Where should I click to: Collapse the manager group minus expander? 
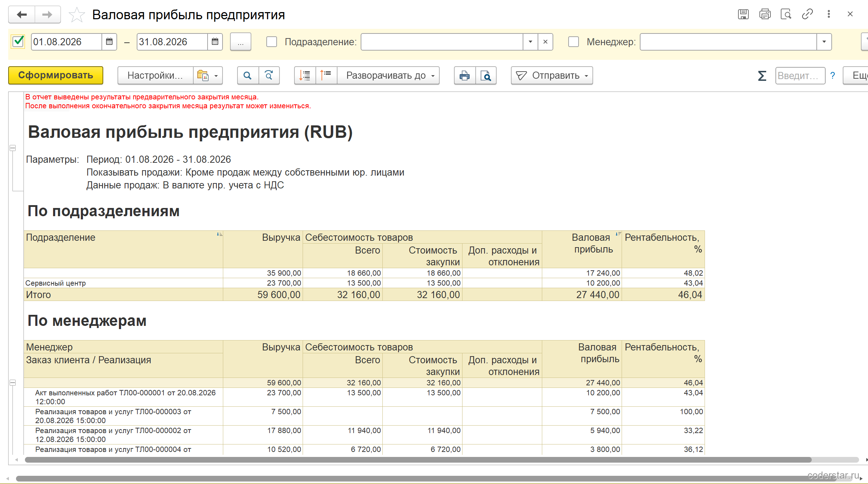click(12, 382)
